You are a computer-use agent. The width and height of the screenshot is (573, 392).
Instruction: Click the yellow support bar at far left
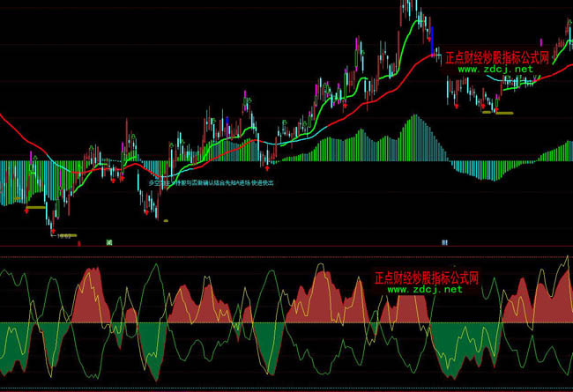34,208
